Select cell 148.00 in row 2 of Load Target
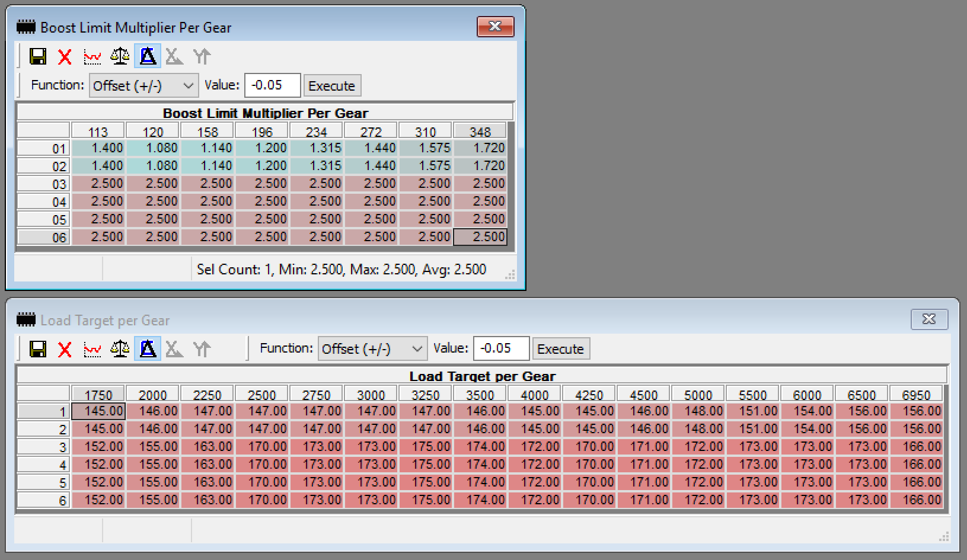Viewport: 967px width, 560px height. click(698, 429)
